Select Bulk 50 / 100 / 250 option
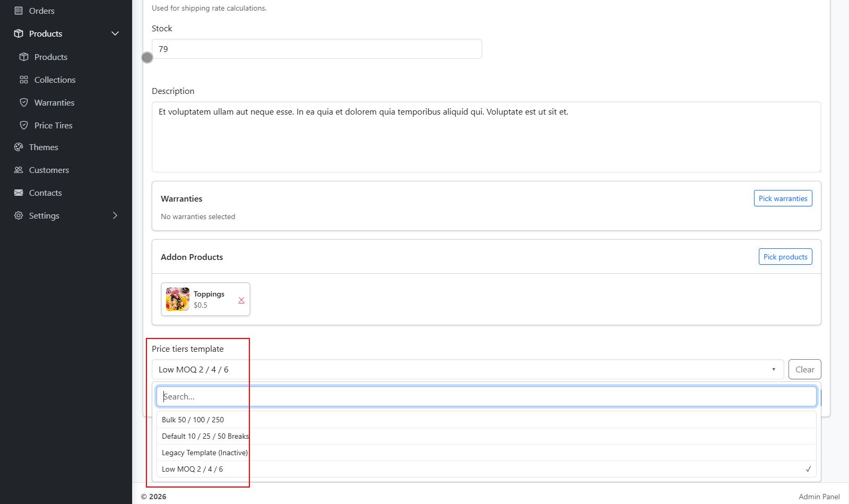The width and height of the screenshot is (849, 504). [x=193, y=420]
